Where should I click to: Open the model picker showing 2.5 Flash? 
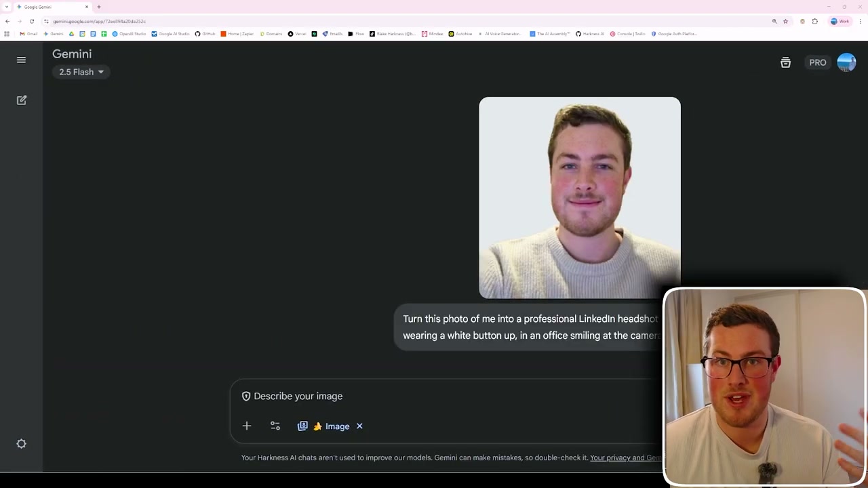pos(81,72)
